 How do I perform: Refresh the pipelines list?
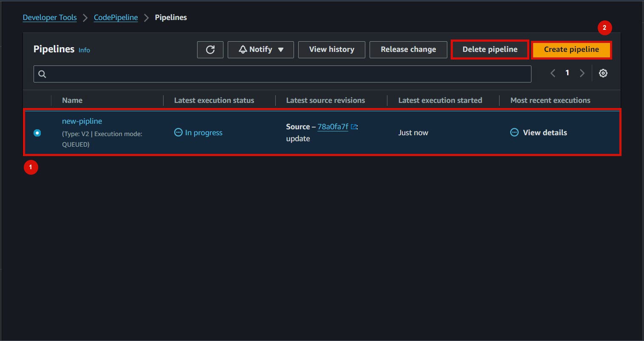point(210,50)
